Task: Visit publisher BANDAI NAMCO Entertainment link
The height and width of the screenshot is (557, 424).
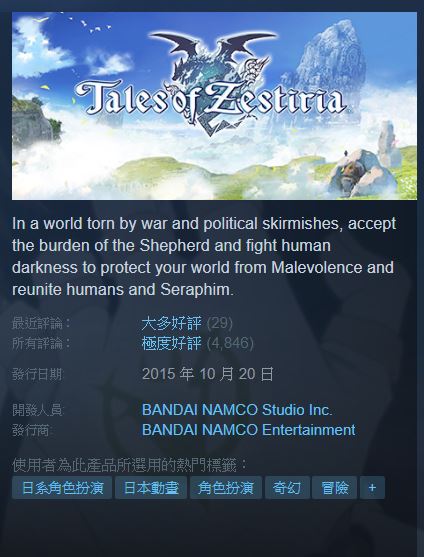Action: pos(249,430)
